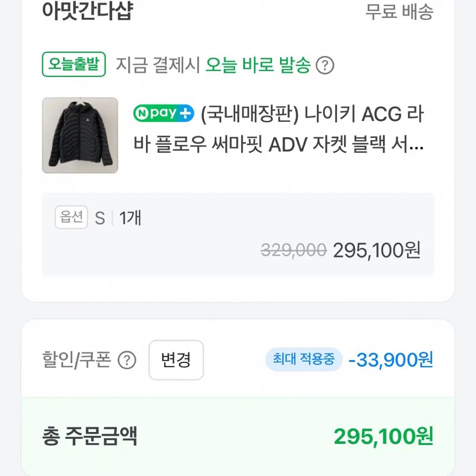This screenshot has height=476, width=476.
Task: Click the Npay+ payment icon
Action: pos(163,114)
